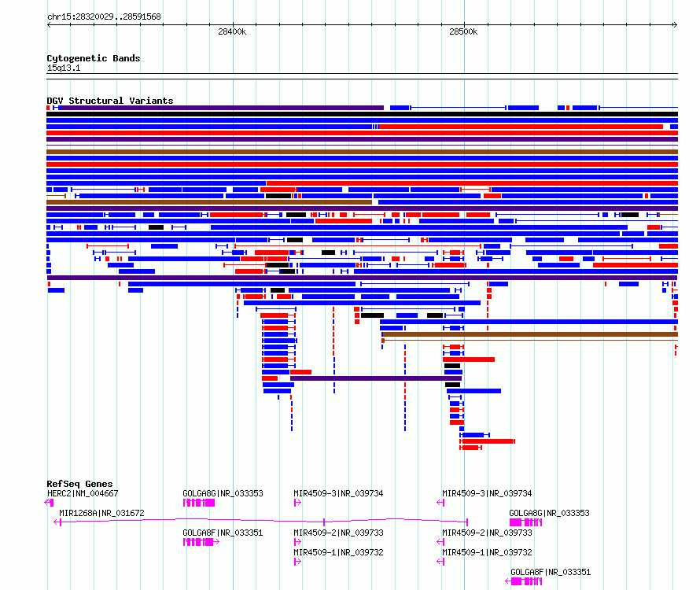Click GOLGA8G exon glyph beside MIR1268A span end
The width and height of the screenshot is (700, 590).
[525, 522]
